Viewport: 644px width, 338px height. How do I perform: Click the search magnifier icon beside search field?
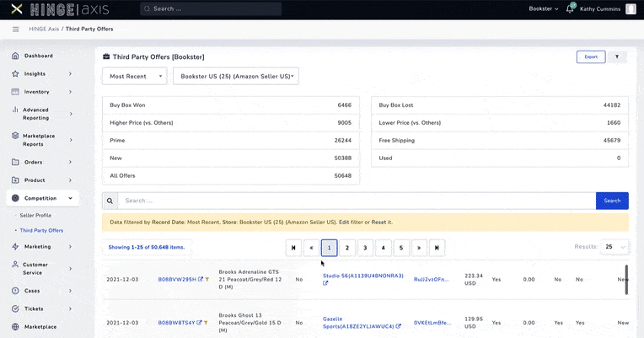click(110, 201)
